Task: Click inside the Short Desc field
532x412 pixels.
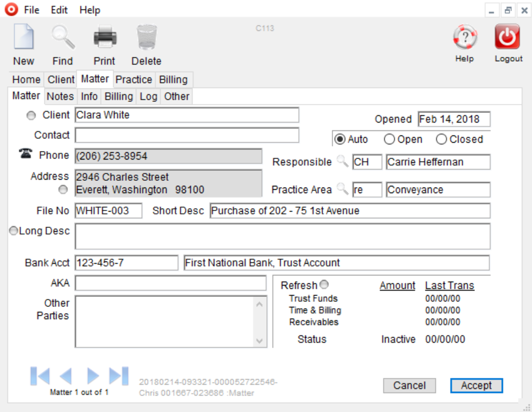Action: pyautogui.click(x=336, y=211)
